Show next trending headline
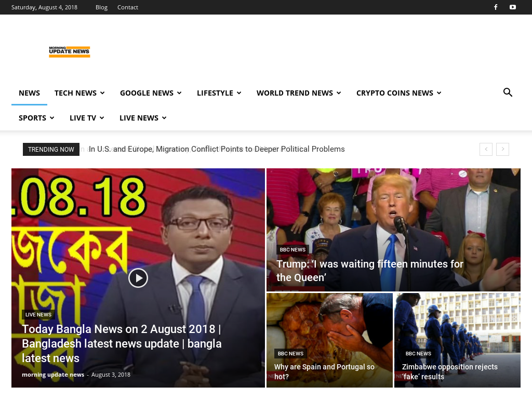The height and width of the screenshot is (399, 532). 502,149
